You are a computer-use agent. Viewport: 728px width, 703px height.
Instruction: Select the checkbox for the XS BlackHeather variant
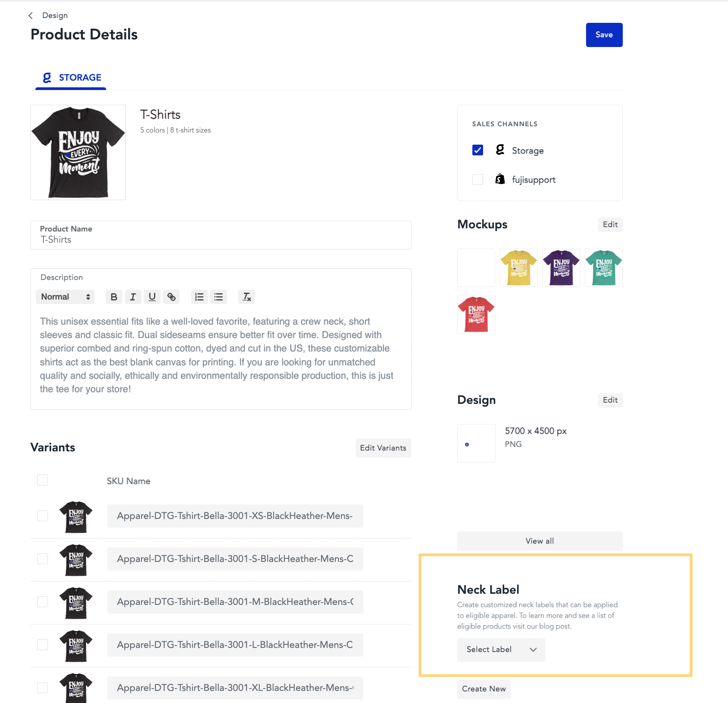pyautogui.click(x=42, y=515)
